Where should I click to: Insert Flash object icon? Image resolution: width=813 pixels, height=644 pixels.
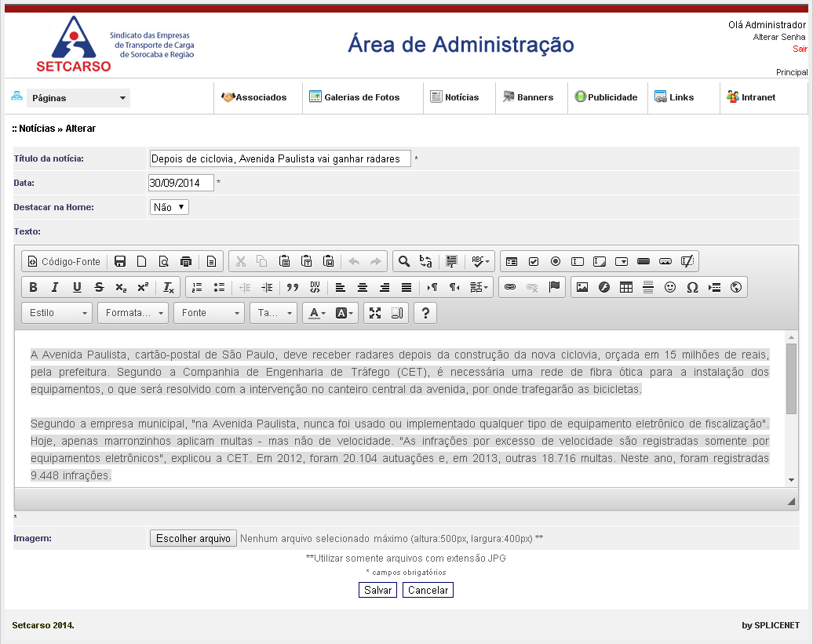click(604, 287)
